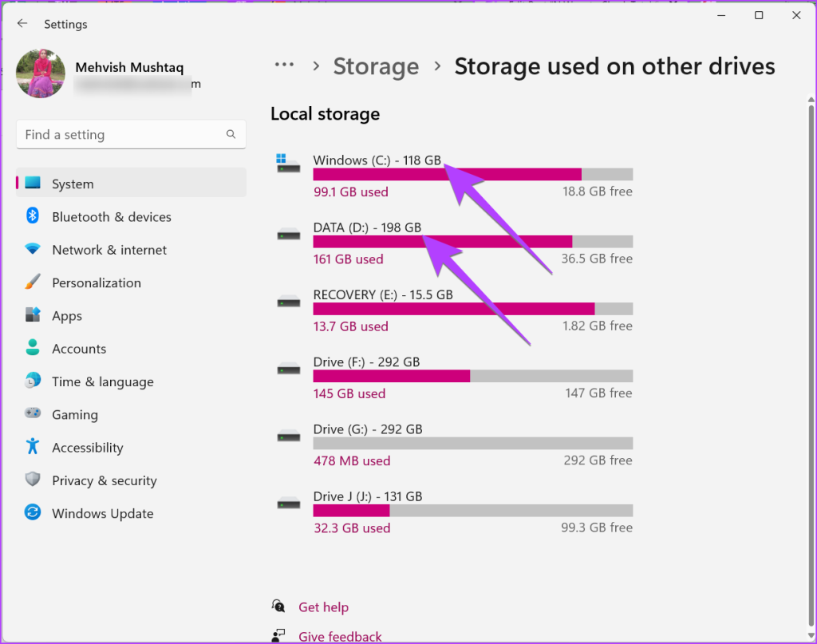The height and width of the screenshot is (644, 817).
Task: Click the DATA (D:) usage bar
Action: (x=472, y=241)
